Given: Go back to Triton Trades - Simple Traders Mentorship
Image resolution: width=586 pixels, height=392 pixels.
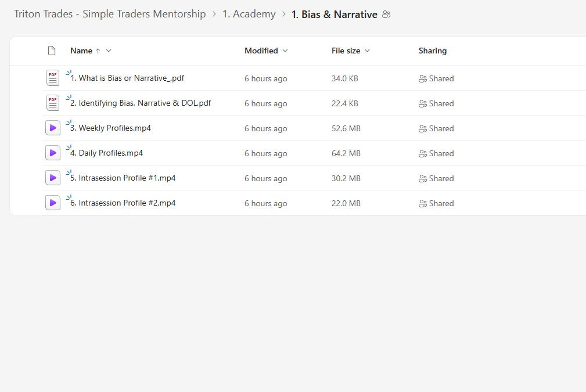Looking at the screenshot, I should point(110,13).
